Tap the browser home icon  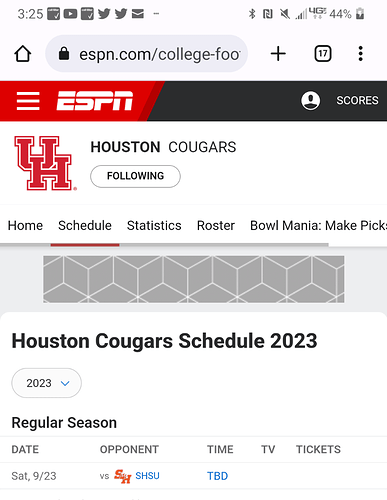[x=23, y=54]
